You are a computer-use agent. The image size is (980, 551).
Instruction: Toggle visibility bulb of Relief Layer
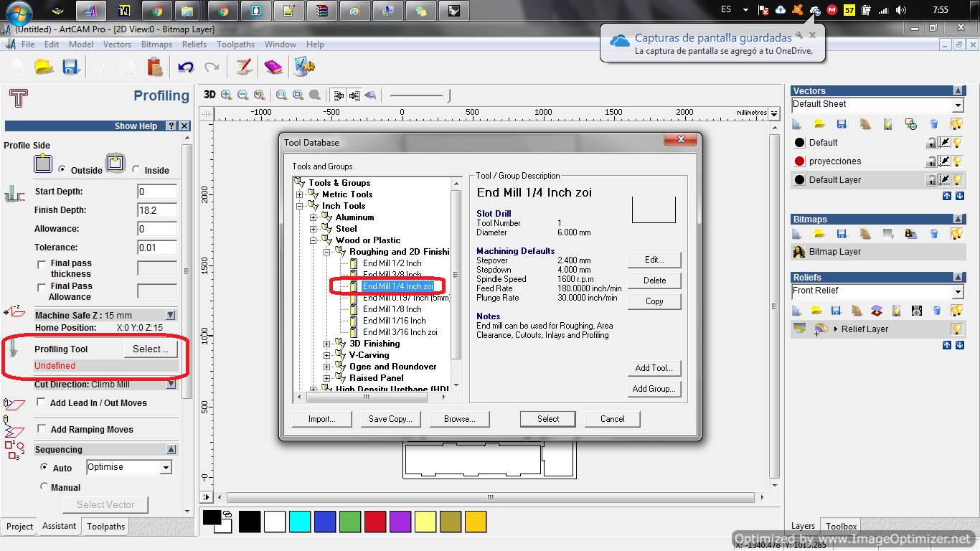[957, 329]
